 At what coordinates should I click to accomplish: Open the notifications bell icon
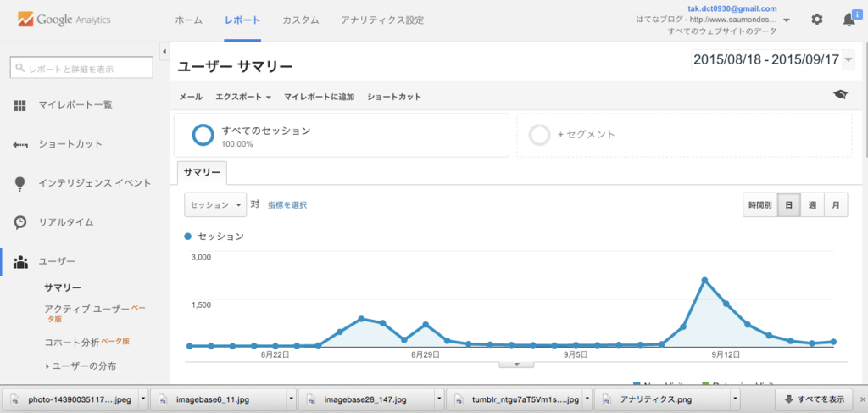(849, 20)
